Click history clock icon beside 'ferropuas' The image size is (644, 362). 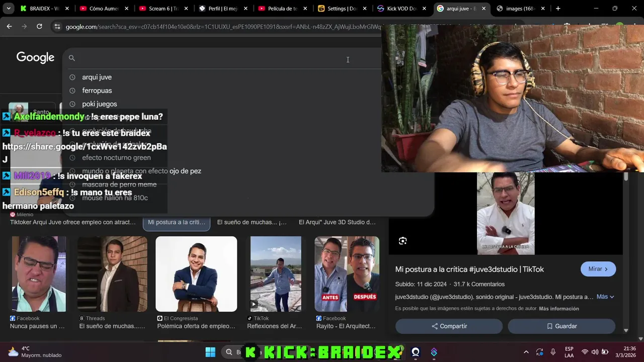(x=72, y=90)
